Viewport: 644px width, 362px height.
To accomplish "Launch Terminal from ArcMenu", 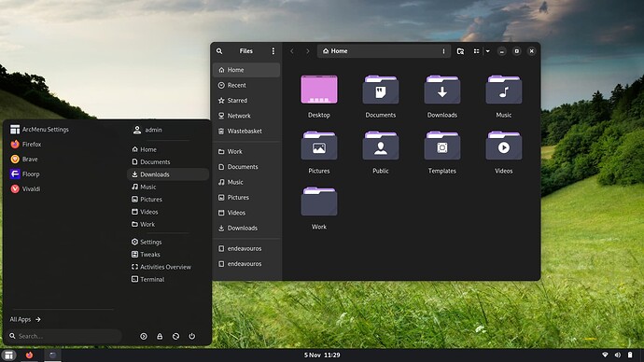I will click(x=168, y=279).
